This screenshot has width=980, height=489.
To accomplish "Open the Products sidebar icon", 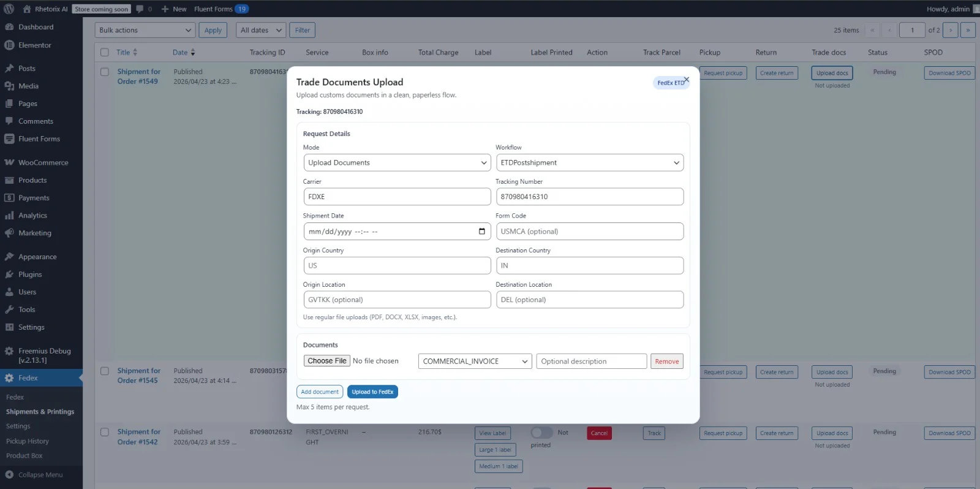I will click(9, 180).
